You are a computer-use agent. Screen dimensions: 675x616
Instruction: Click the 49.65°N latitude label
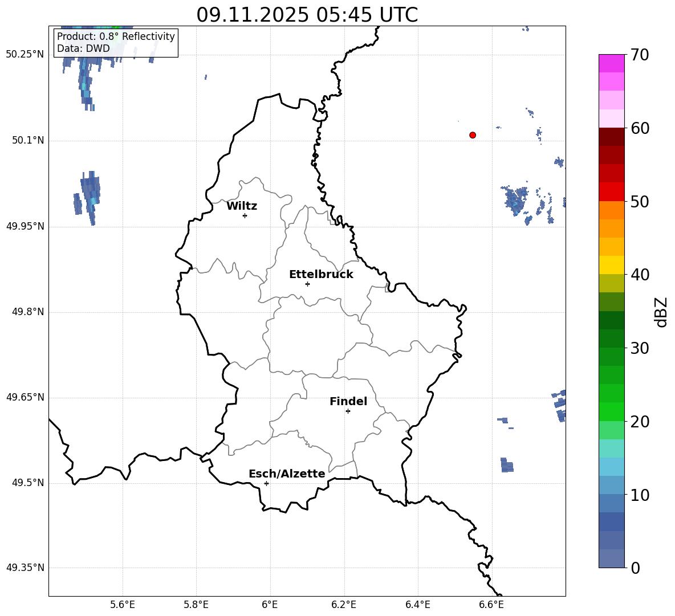pyautogui.click(x=25, y=397)
